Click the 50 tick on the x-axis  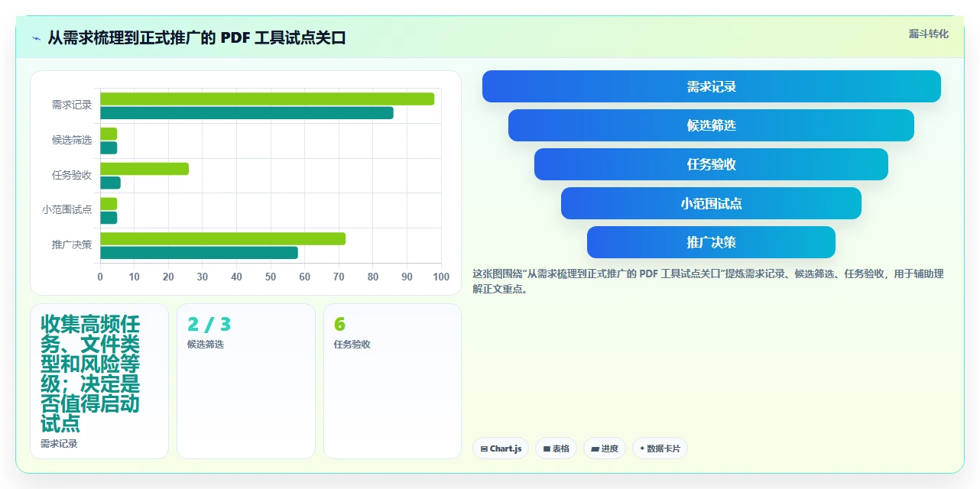[271, 277]
